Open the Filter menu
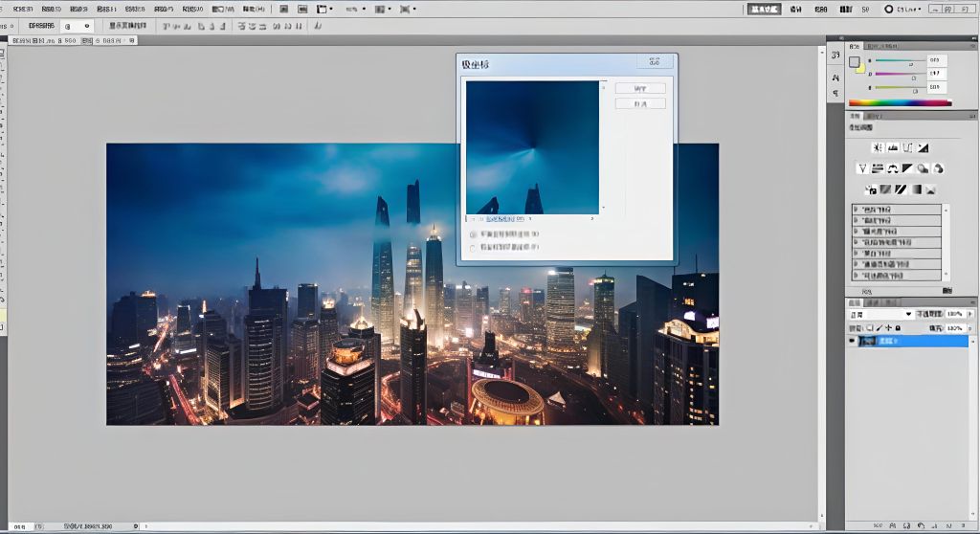This screenshot has width=980, height=534. 163,9
